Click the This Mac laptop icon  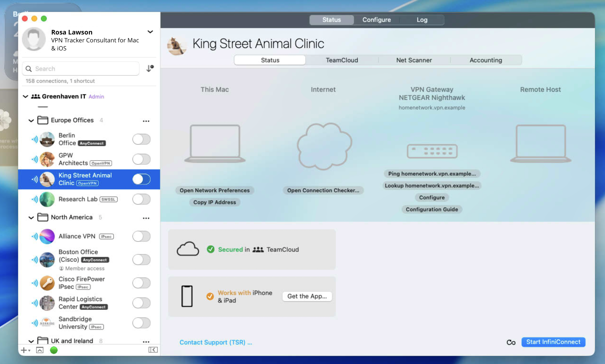215,143
